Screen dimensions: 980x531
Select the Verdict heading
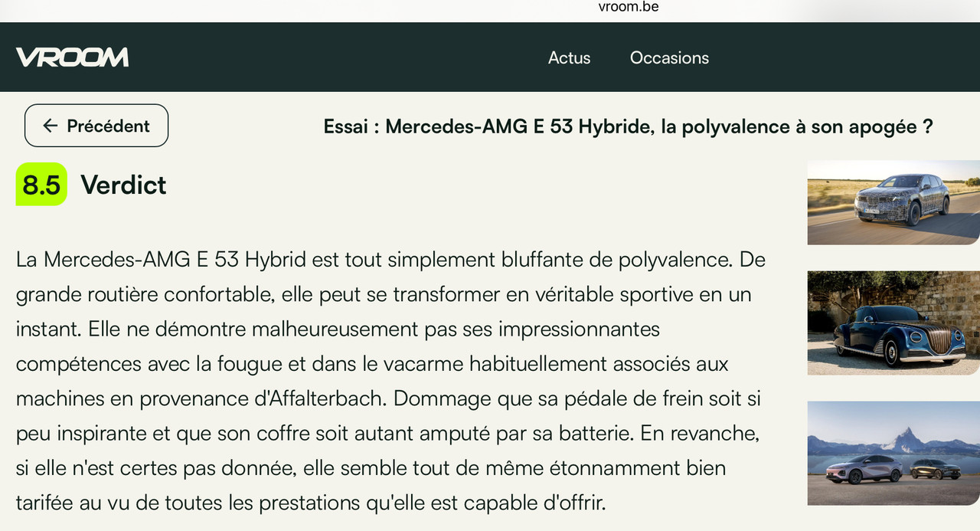(x=123, y=185)
